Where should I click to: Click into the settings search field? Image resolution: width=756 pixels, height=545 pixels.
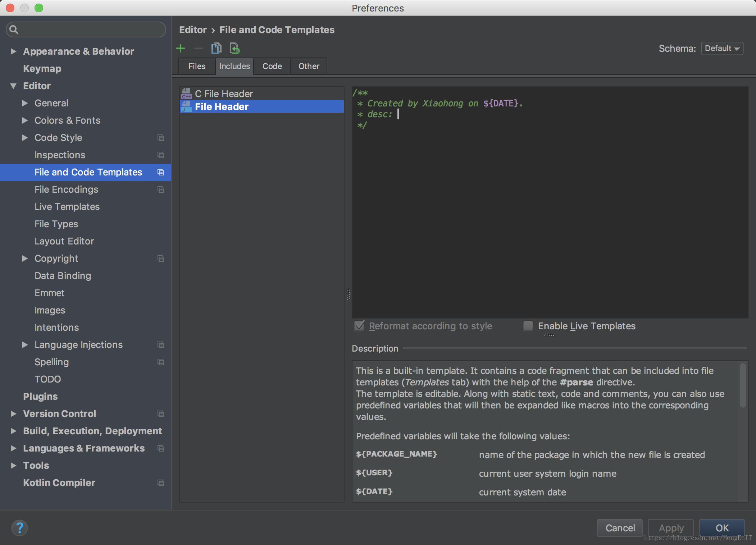tap(86, 29)
